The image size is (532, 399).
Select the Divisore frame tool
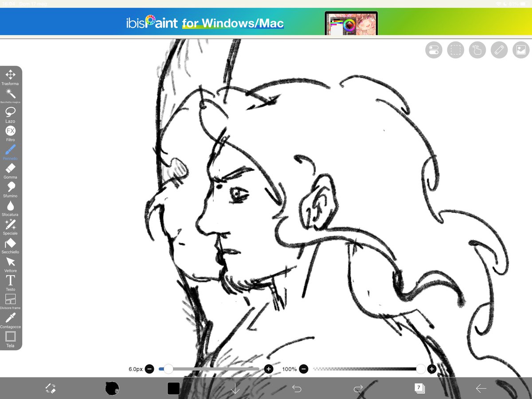(x=10, y=301)
